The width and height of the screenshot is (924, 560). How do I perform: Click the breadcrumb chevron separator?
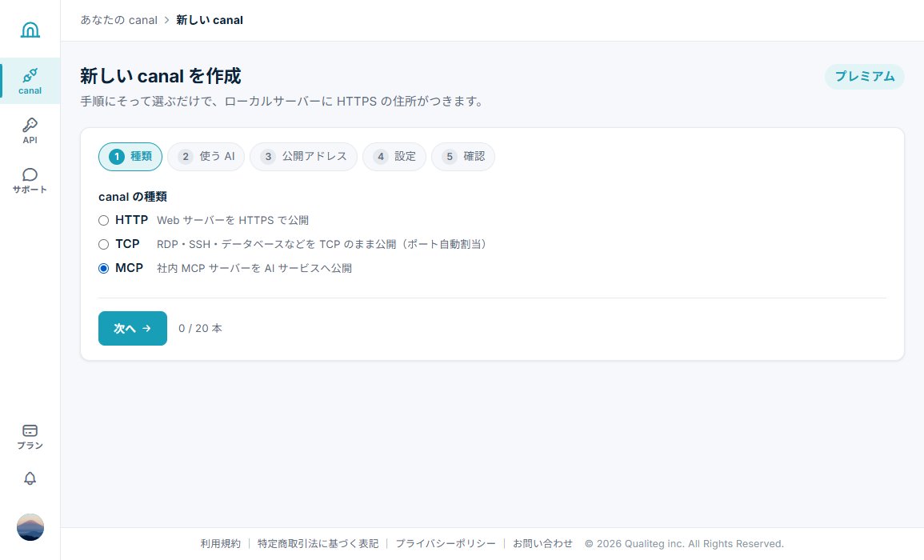166,20
